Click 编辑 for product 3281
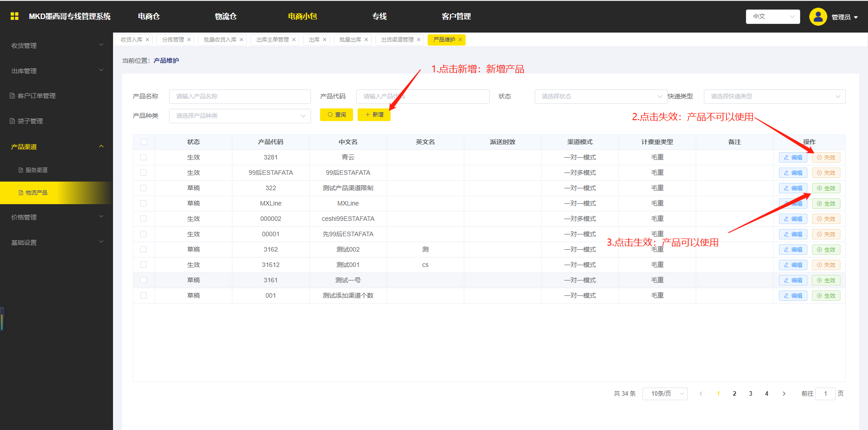This screenshot has width=868, height=430. click(x=793, y=158)
